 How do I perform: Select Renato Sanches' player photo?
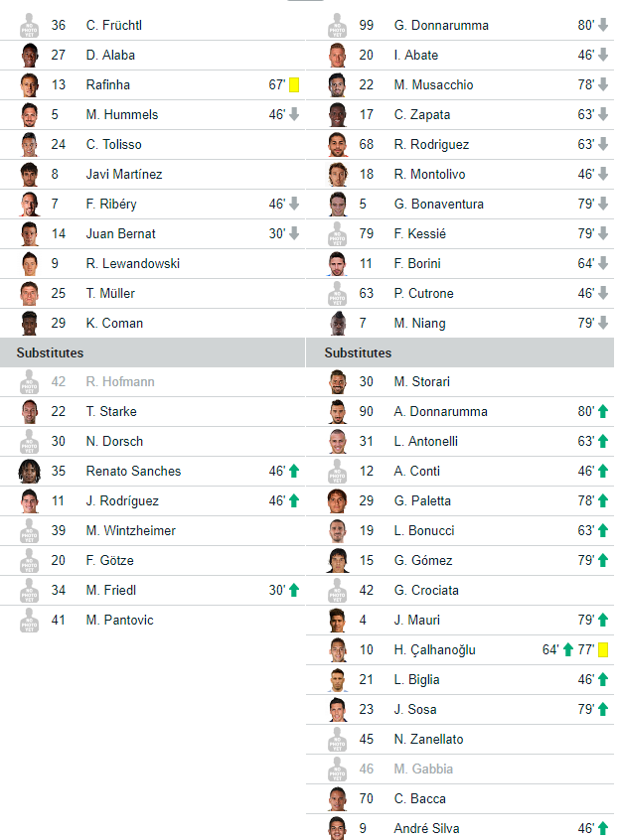coord(30,471)
